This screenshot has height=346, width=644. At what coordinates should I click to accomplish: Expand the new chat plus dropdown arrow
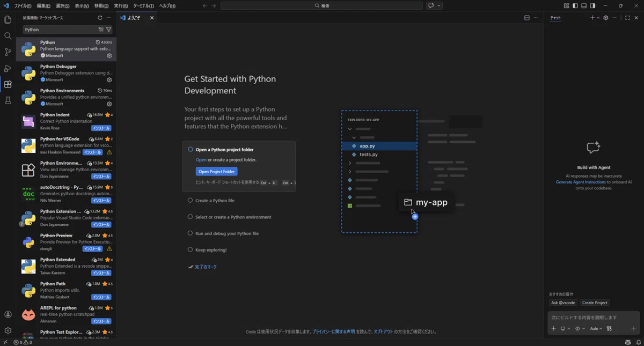pos(598,18)
